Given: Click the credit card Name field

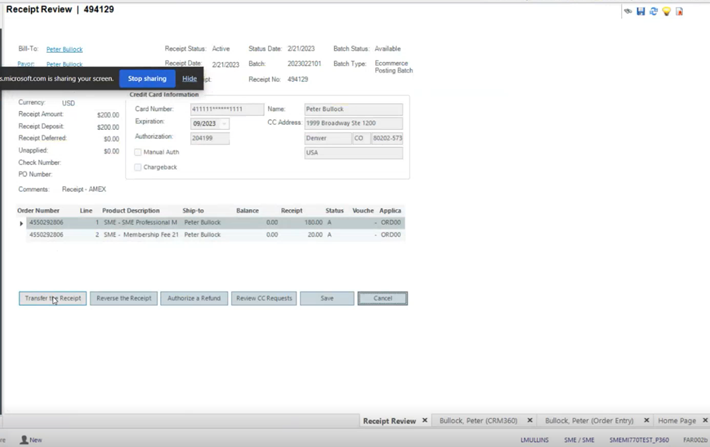Looking at the screenshot, I should [x=353, y=109].
